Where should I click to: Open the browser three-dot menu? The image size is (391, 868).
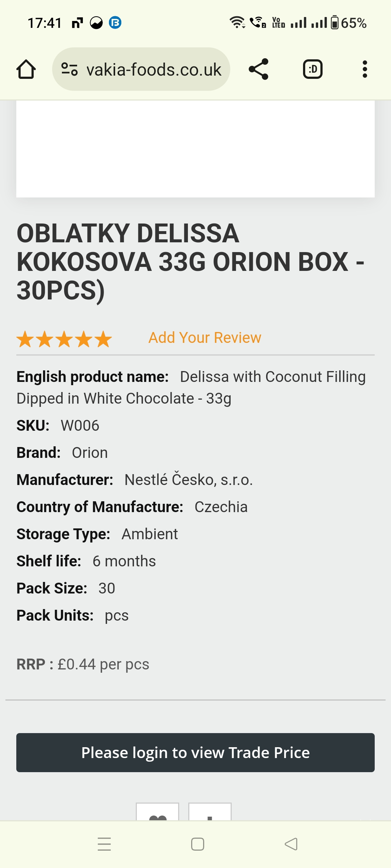pyautogui.click(x=365, y=69)
